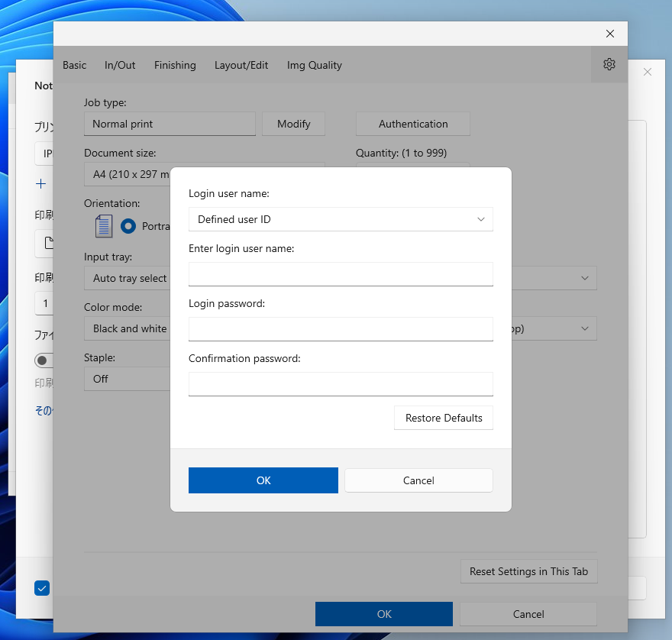
Task: Click the Login password field
Action: click(341, 329)
